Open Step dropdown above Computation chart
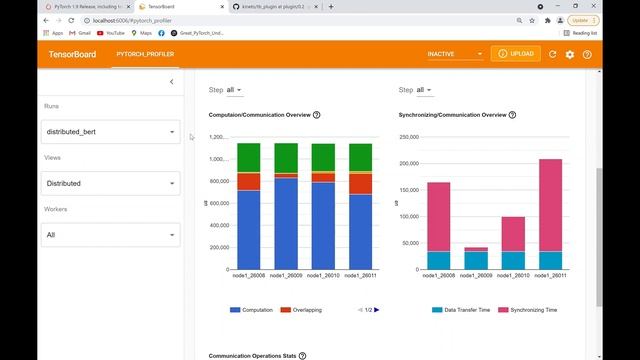 tap(234, 90)
